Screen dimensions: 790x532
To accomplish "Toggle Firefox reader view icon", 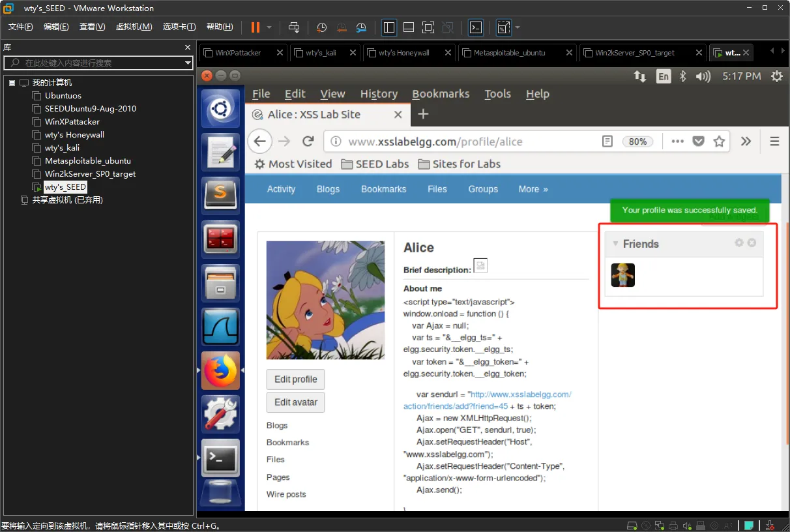I will pos(607,141).
